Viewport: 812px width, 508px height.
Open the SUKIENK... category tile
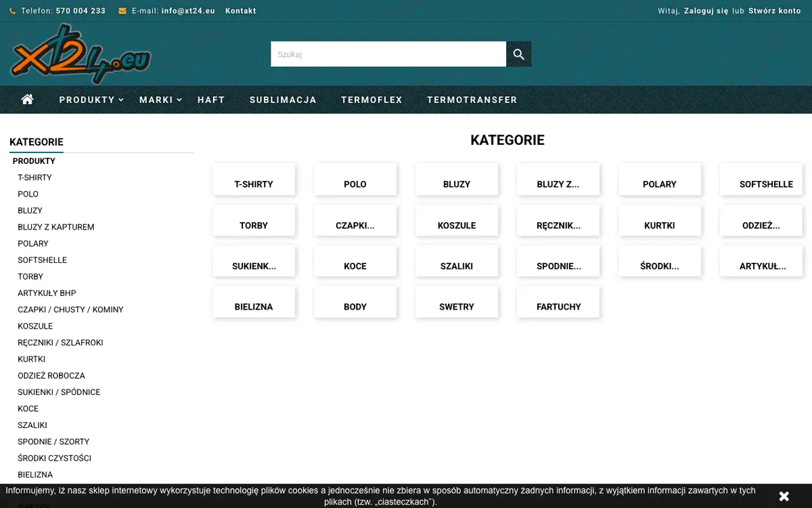(254, 261)
